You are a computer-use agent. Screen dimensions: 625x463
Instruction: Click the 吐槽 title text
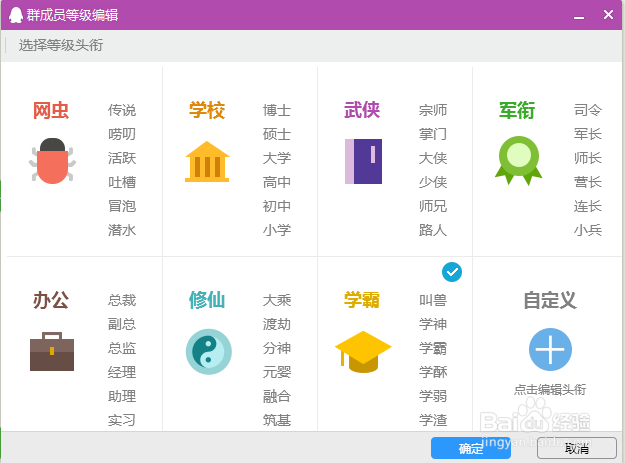122,182
